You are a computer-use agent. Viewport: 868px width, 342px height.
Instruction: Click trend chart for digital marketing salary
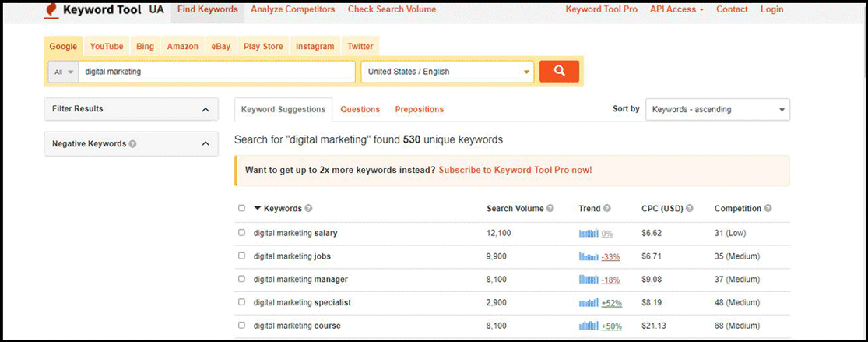click(589, 233)
